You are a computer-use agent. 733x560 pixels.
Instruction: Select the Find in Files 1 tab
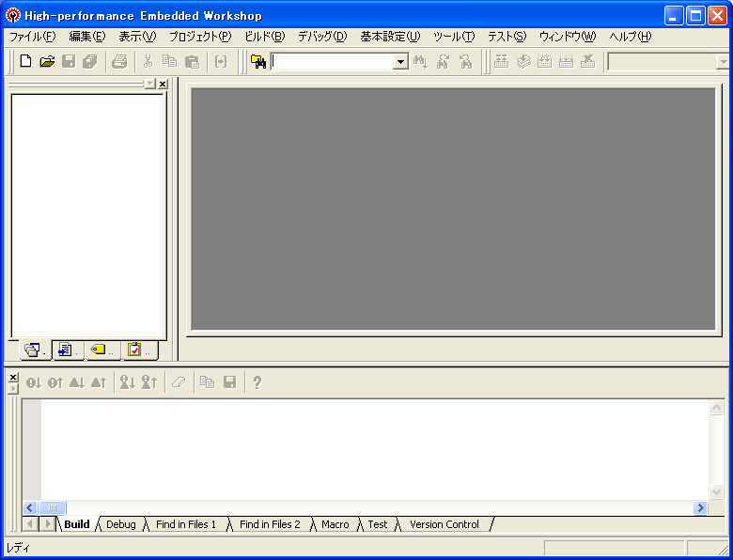click(x=185, y=524)
